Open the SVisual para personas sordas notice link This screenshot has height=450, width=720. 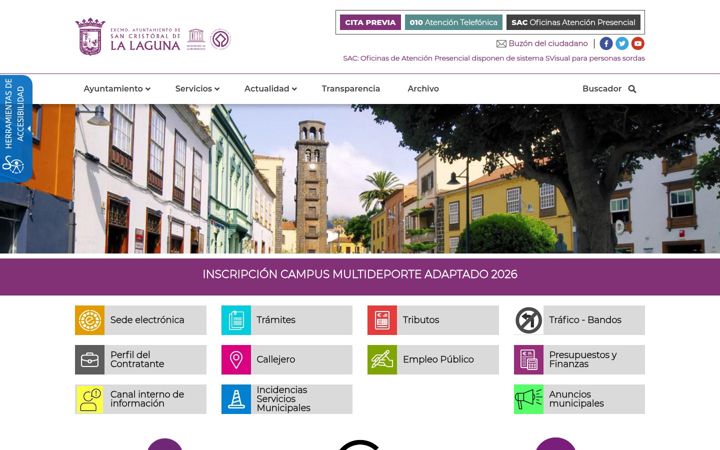tap(494, 58)
